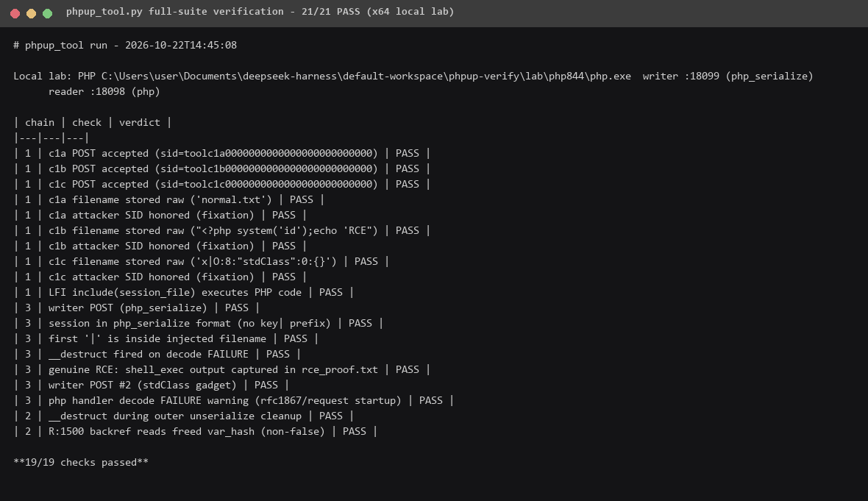Select the c1b filename stored raw check text
Viewport: 868px width, 501px height.
coord(213,232)
